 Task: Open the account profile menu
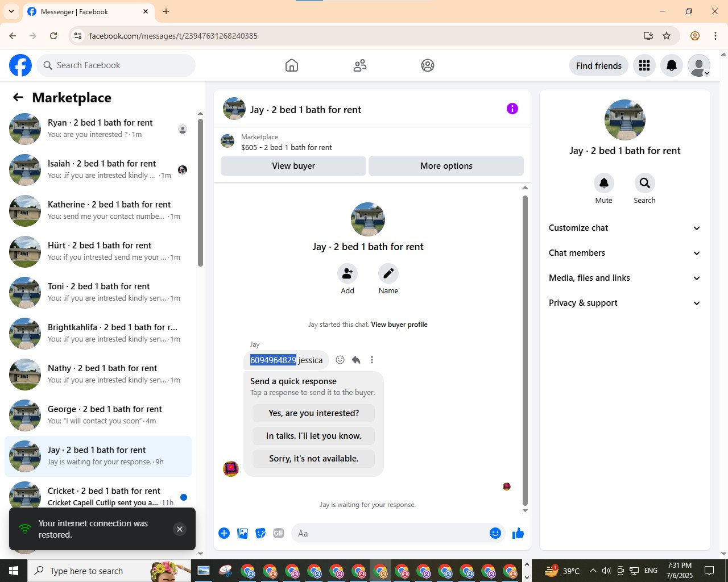[699, 65]
